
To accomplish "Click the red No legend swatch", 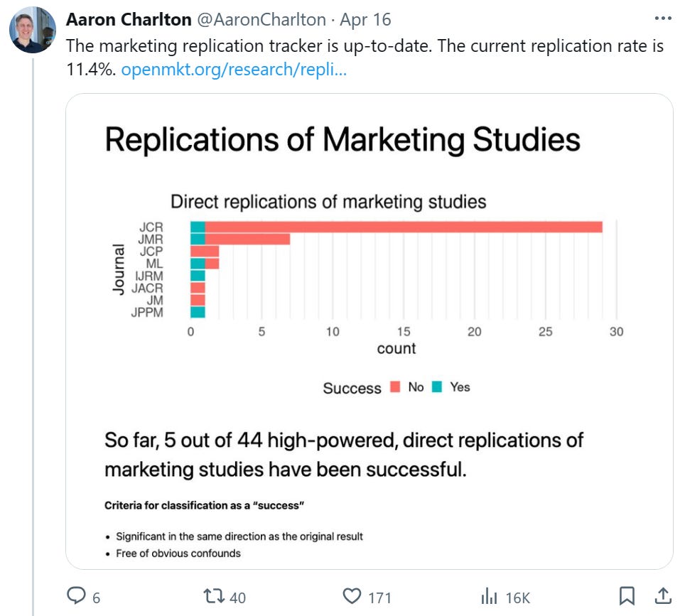I will [395, 387].
